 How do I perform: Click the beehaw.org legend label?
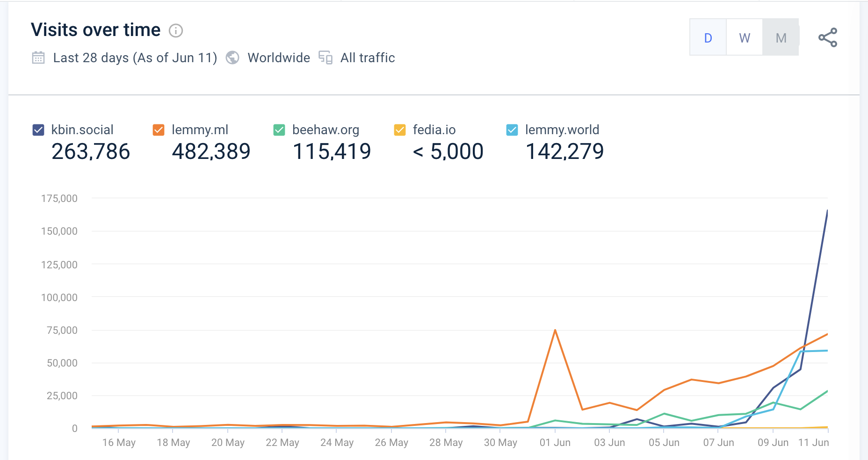(x=325, y=130)
